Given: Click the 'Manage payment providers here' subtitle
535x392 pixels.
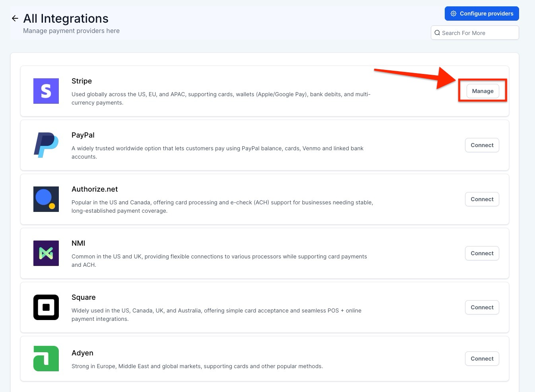Looking at the screenshot, I should (x=71, y=31).
